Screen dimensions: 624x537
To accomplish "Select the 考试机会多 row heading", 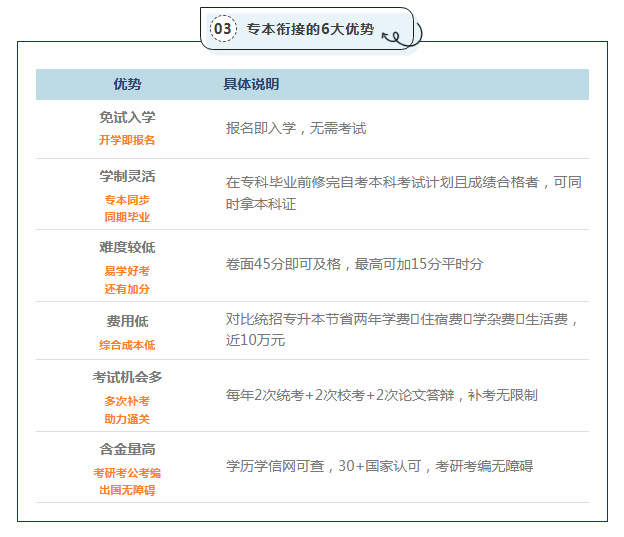I will point(127,377).
